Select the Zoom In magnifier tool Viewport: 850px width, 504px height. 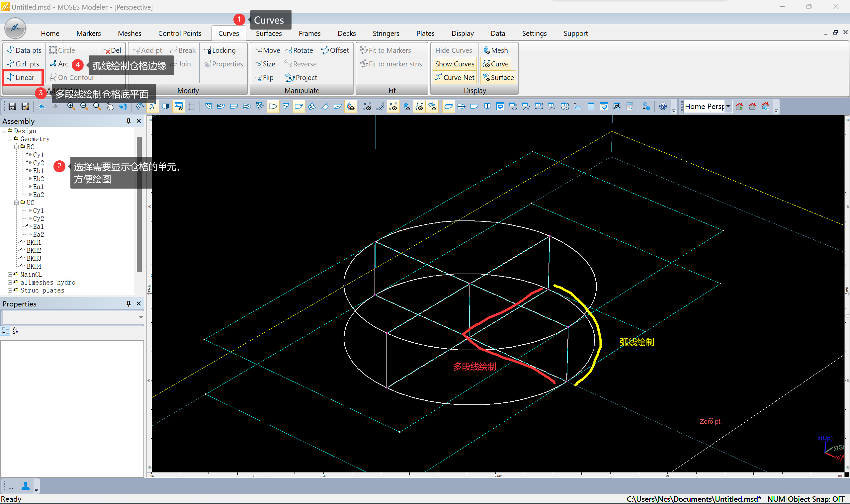(71, 107)
